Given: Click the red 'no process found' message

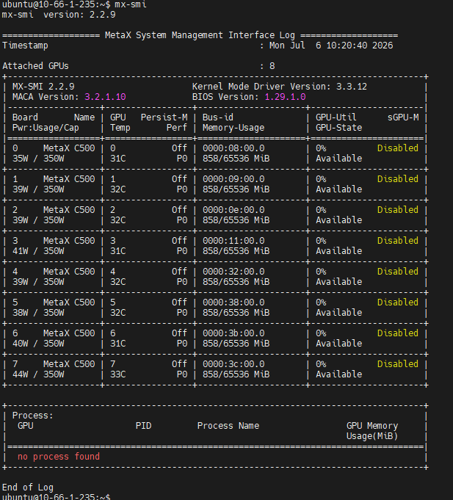Looking at the screenshot, I should (x=58, y=456).
